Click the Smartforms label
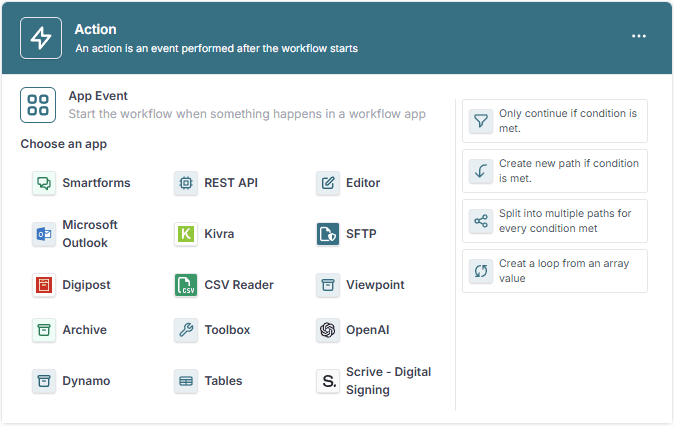674x426 pixels. [x=96, y=183]
